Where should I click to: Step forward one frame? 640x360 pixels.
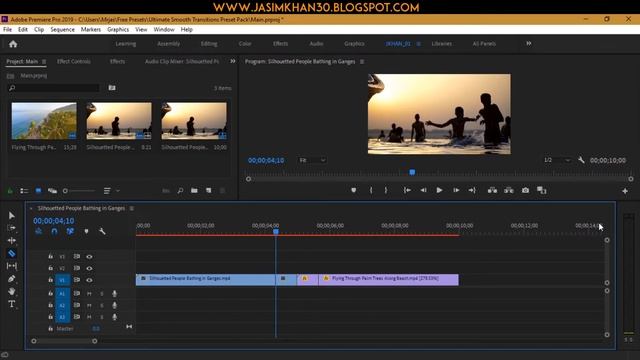tap(456, 190)
